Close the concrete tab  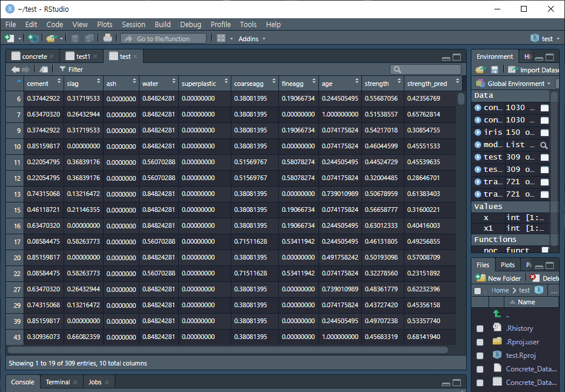coord(52,56)
